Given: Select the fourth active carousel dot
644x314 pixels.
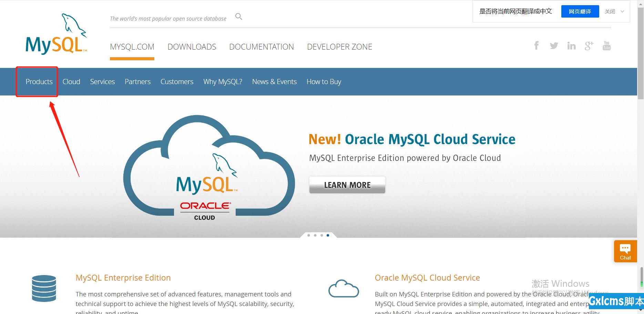Looking at the screenshot, I should pyautogui.click(x=328, y=235).
